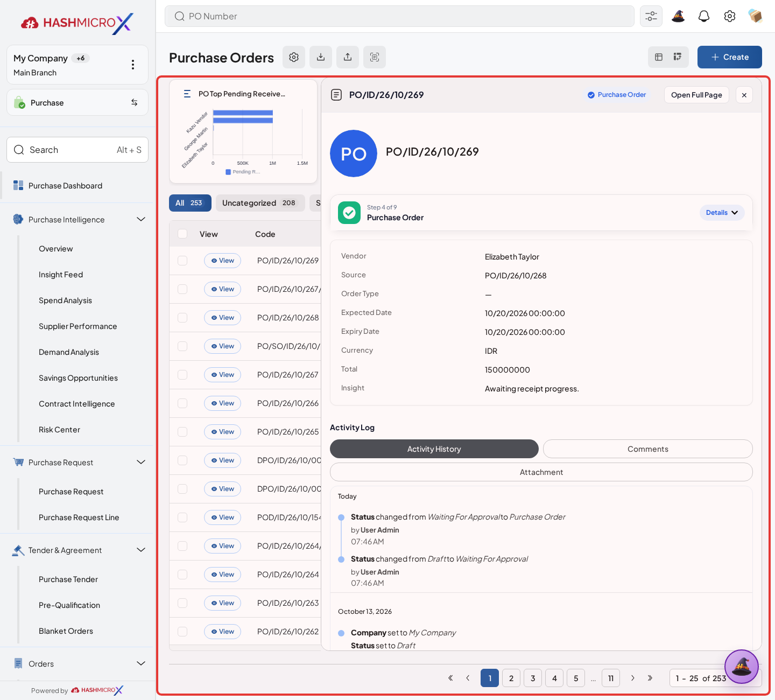775x700 pixels.
Task: Check the row PO/ID/26/10/266 checkbox
Action: (x=182, y=403)
